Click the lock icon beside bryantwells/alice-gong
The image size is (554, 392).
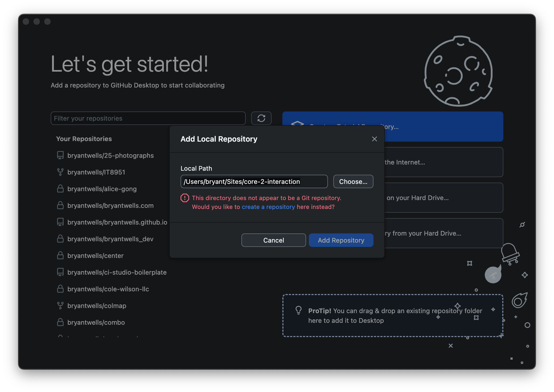pyautogui.click(x=60, y=189)
